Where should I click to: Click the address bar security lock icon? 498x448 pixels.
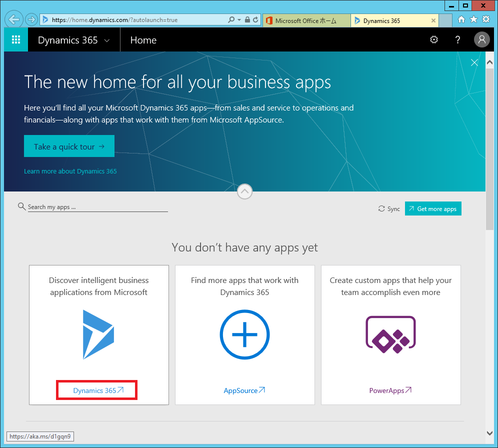(247, 19)
